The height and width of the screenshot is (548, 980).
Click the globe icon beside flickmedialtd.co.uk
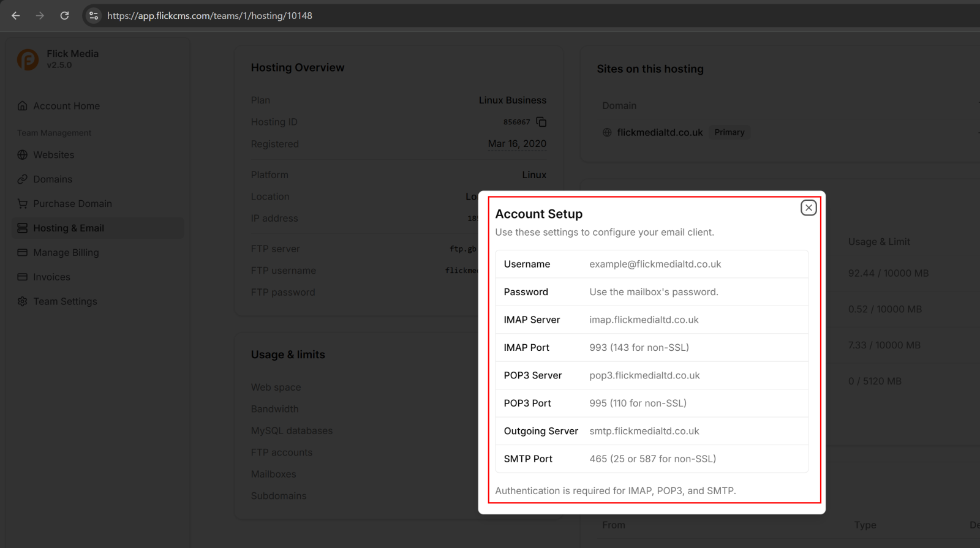click(607, 132)
